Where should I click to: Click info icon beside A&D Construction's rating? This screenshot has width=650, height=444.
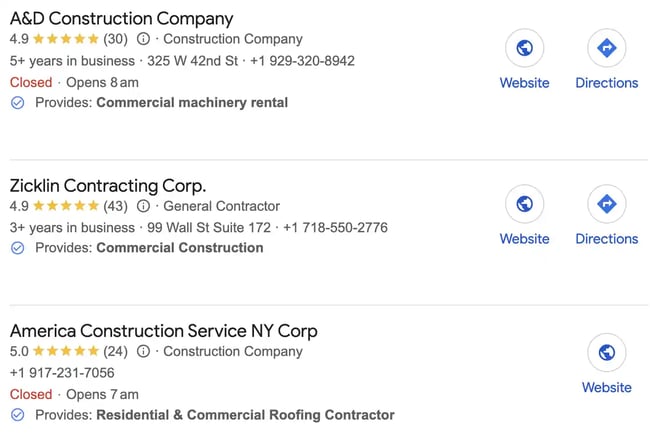(x=143, y=40)
